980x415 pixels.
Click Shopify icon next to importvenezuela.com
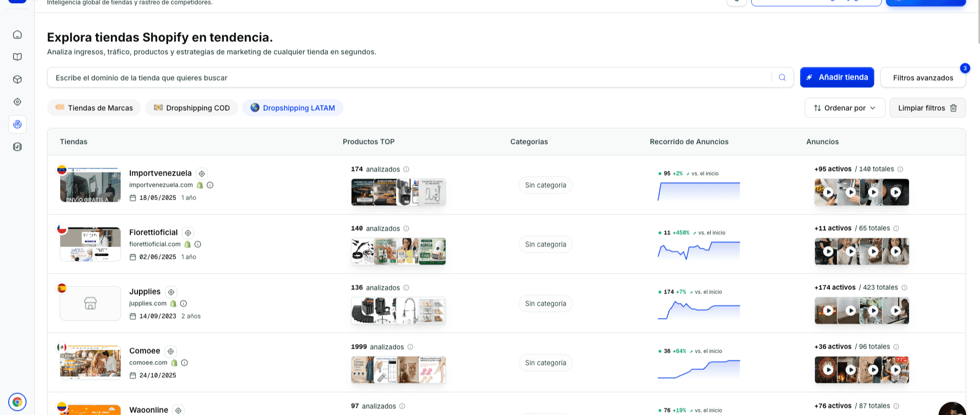pos(200,185)
